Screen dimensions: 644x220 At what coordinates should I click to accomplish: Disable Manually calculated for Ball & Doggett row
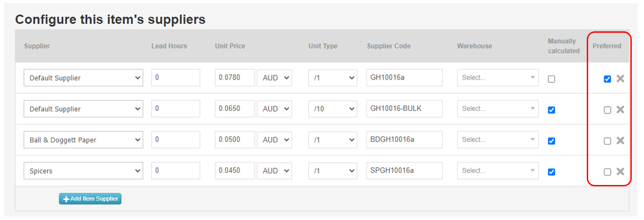[551, 141]
